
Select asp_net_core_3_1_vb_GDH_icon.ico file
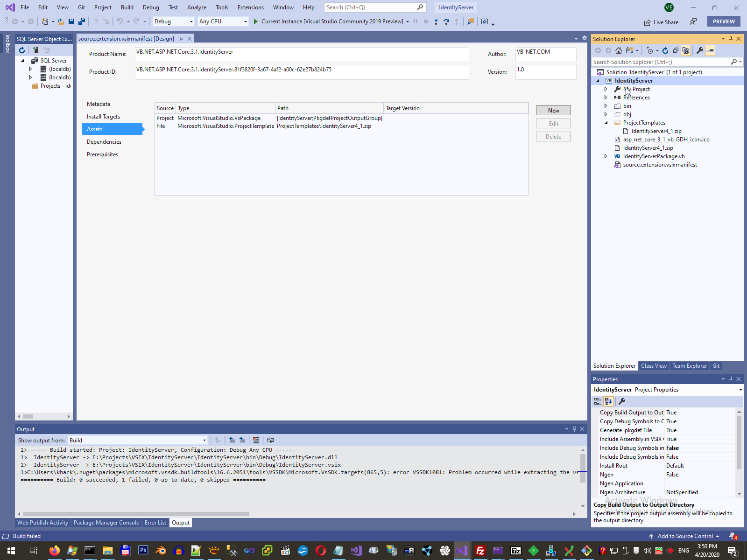[x=666, y=140]
